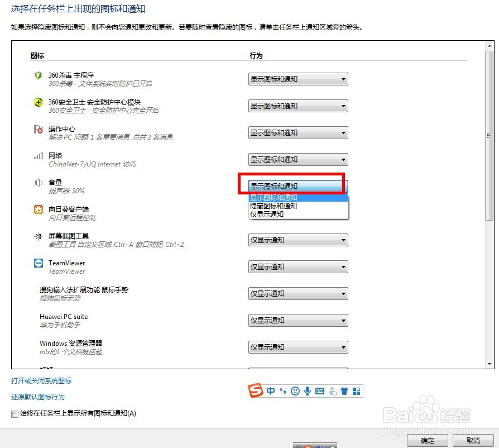Choose 显示图标和通知 in the open list
Image resolution: width=499 pixels, height=448 pixels.
pos(298,197)
